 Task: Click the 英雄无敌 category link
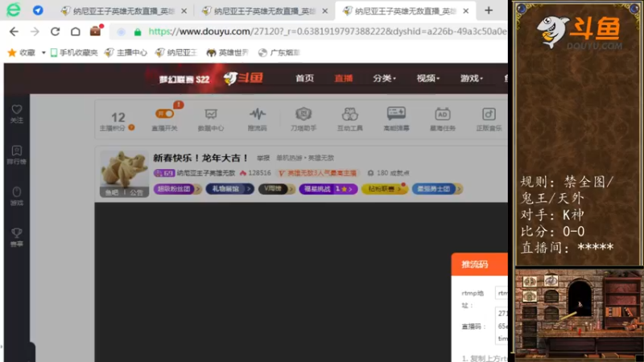point(321,158)
